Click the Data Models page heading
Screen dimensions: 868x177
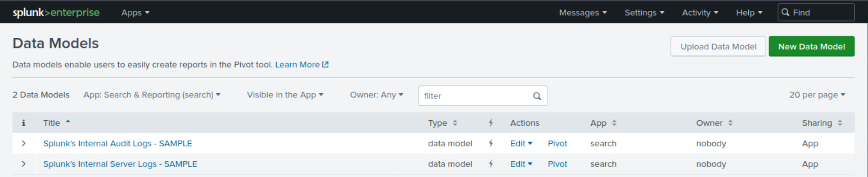coord(55,43)
